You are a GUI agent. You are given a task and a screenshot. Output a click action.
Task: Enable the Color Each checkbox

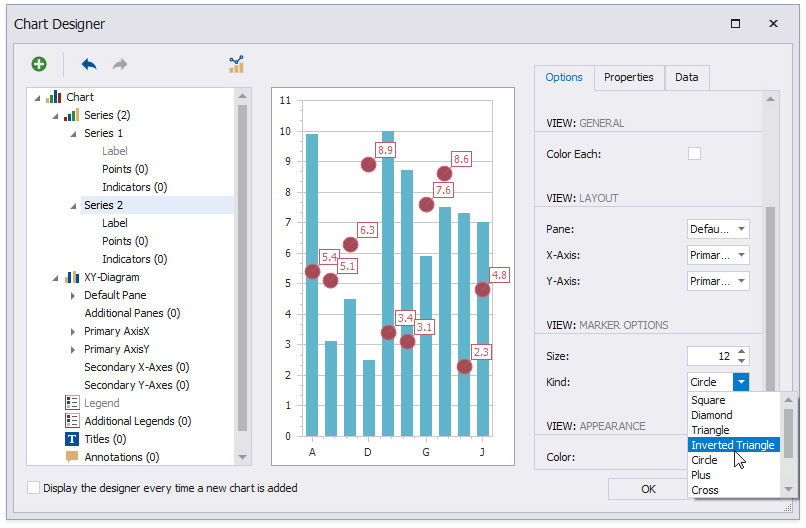(694, 154)
